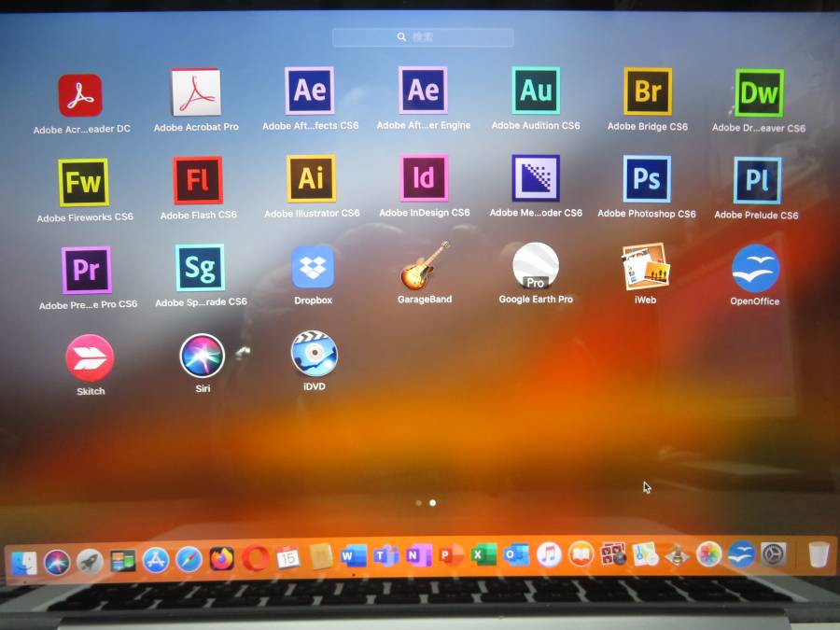
Task: Launch GarageBand
Action: 425,265
